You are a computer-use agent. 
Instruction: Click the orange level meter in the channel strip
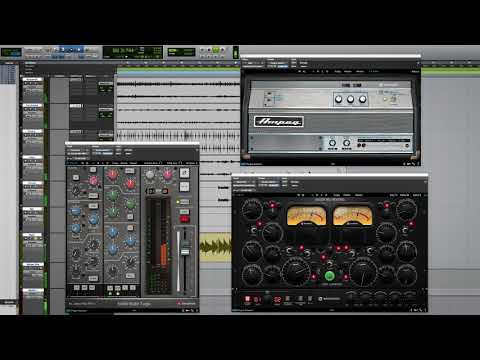click(x=164, y=254)
